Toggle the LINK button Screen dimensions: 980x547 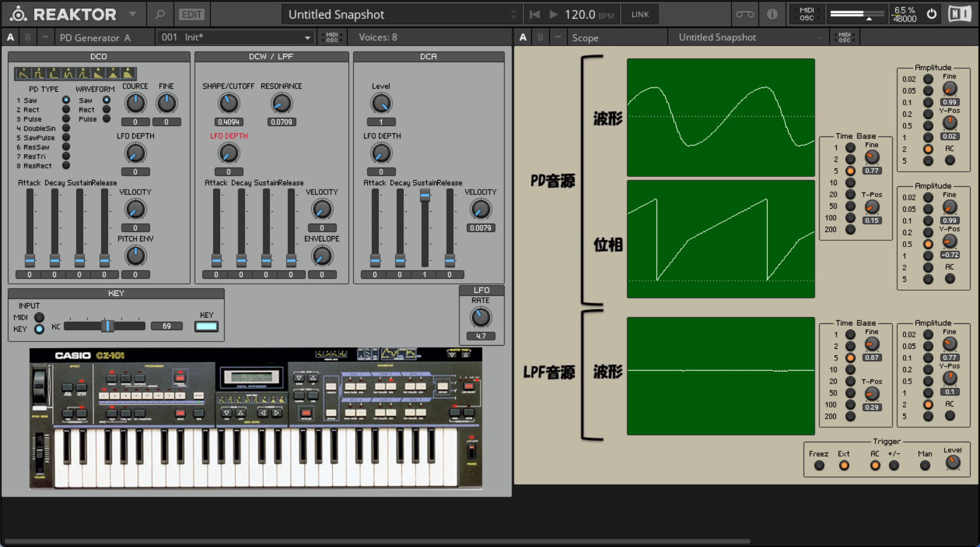coord(640,15)
